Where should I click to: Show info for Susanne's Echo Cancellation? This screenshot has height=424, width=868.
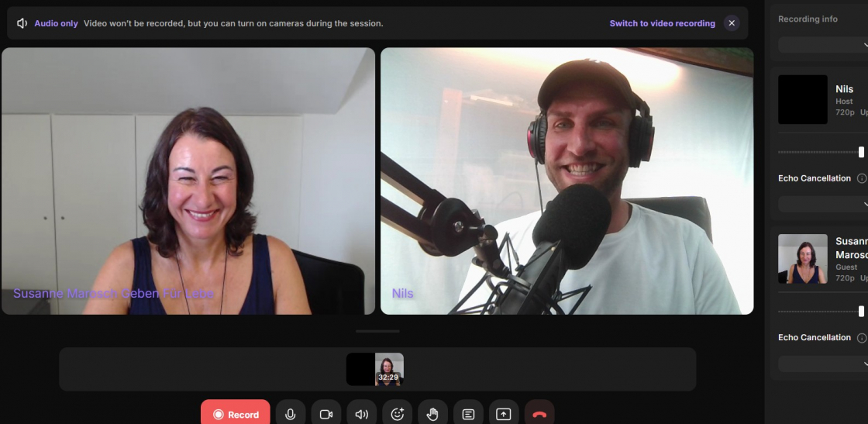point(861,338)
